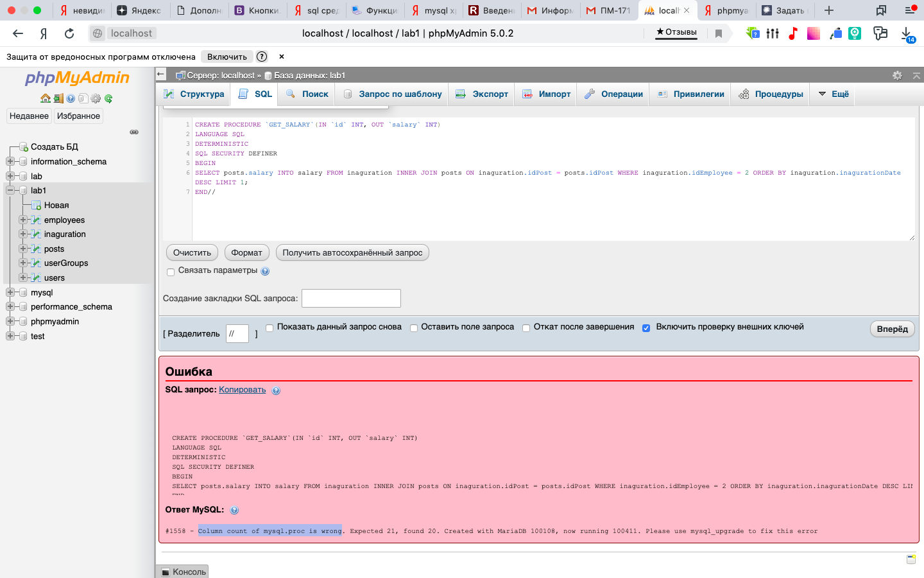Expand the mysql database node
The width and height of the screenshot is (924, 578).
point(10,292)
